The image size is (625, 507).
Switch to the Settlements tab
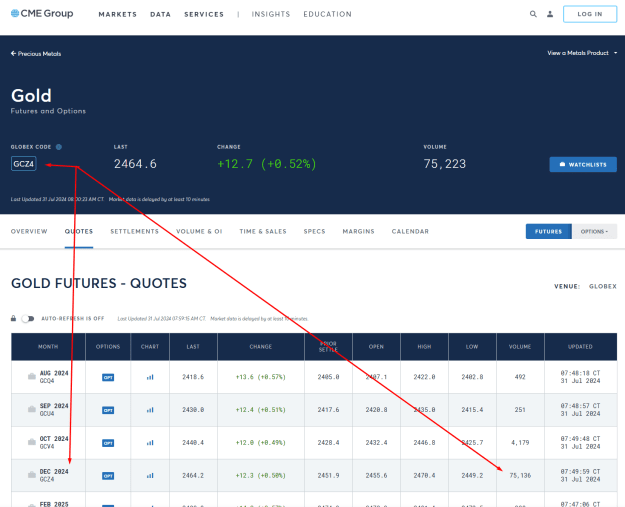click(x=134, y=232)
